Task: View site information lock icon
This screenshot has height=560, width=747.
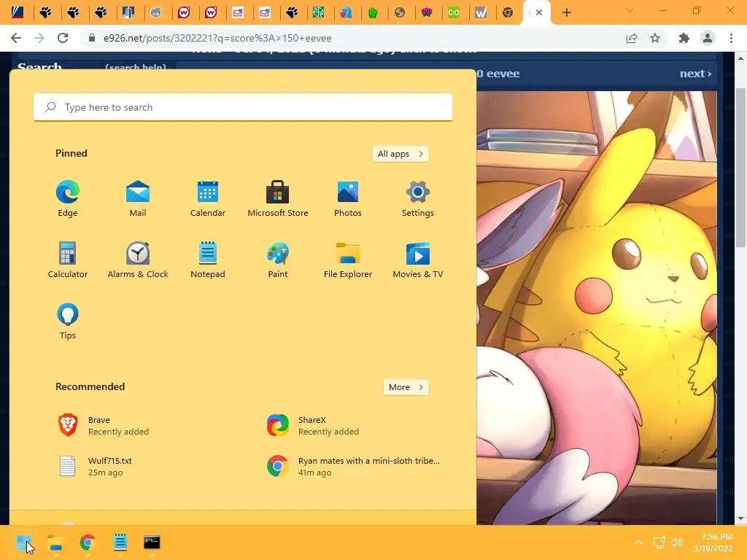Action: (92, 38)
